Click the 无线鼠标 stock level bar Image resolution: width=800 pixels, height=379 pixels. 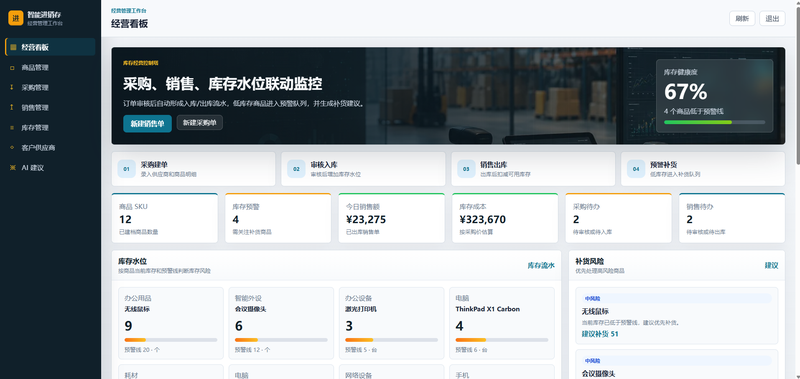pyautogui.click(x=171, y=340)
